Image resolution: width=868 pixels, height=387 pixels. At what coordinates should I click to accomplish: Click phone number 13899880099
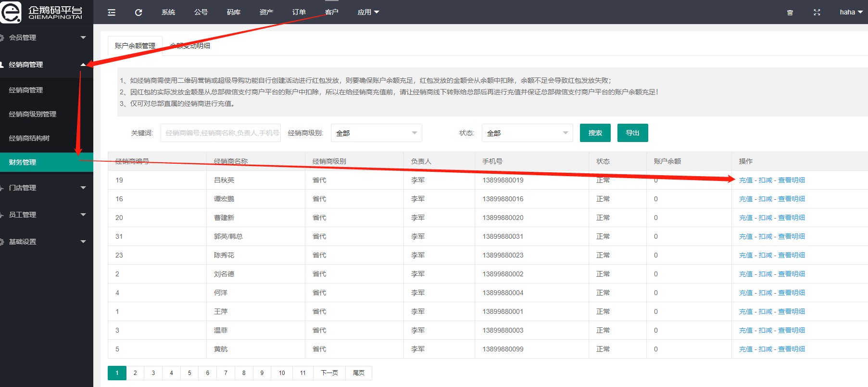(x=503, y=349)
